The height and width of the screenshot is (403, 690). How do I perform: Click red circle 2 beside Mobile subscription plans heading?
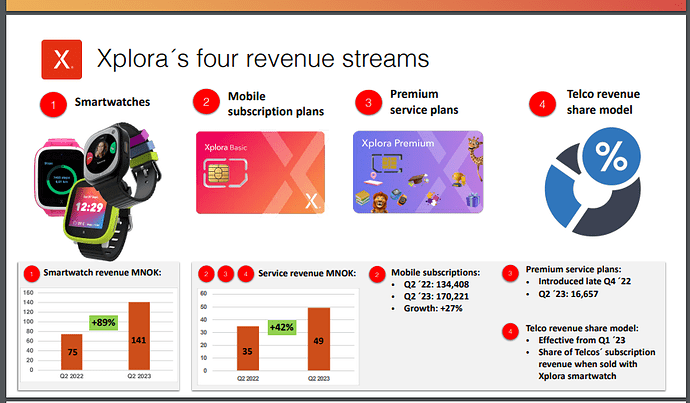[206, 102]
